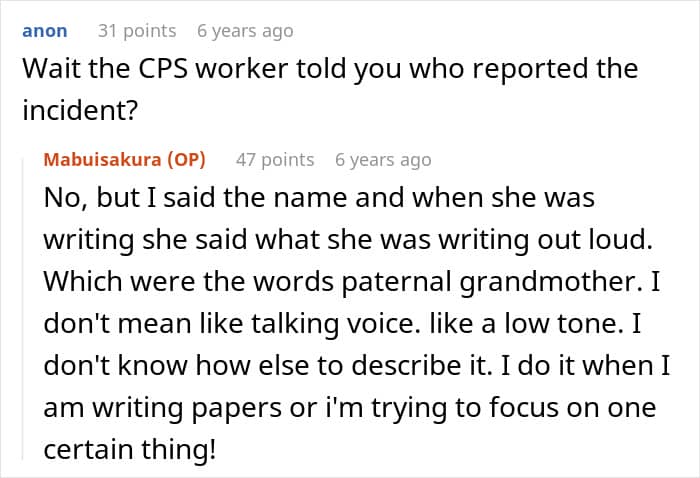Click the word CPS in anon's comment

click(162, 69)
